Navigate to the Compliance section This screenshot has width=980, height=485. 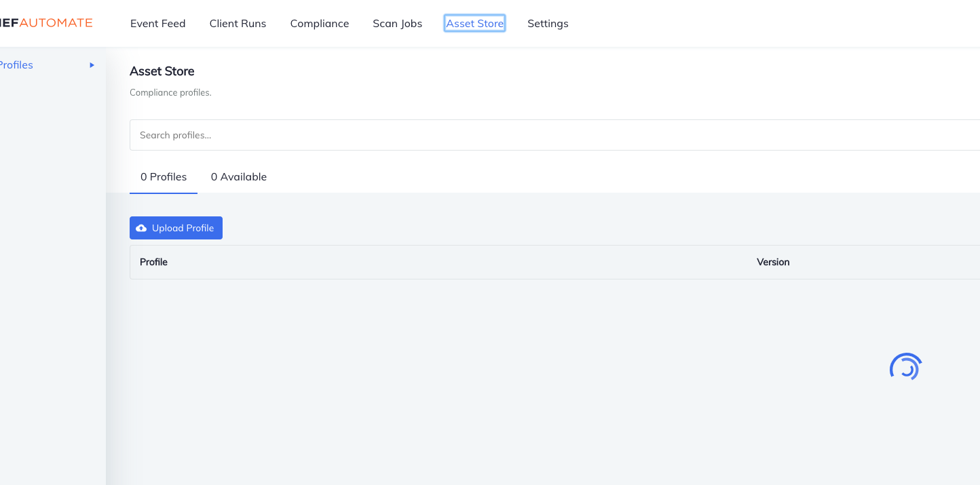point(320,23)
